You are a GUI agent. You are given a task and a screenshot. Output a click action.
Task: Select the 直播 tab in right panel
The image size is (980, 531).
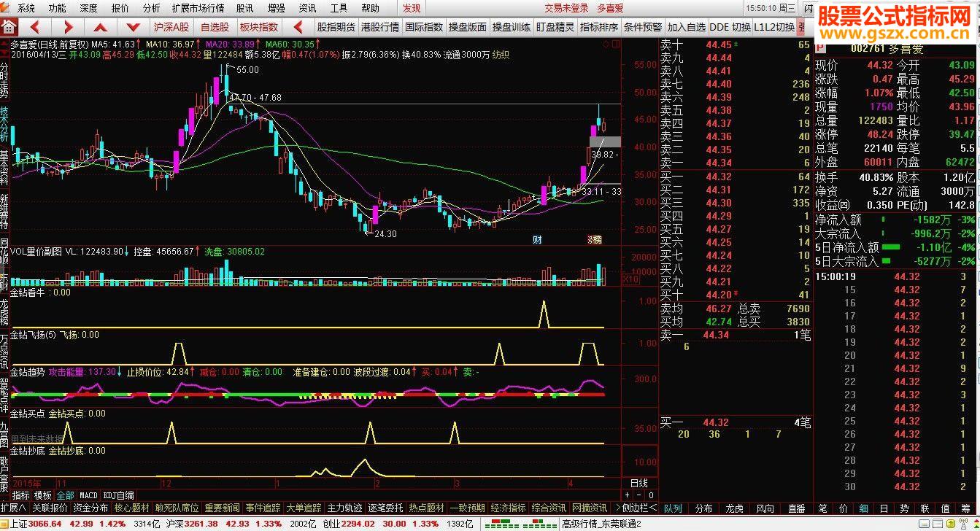coord(797,508)
